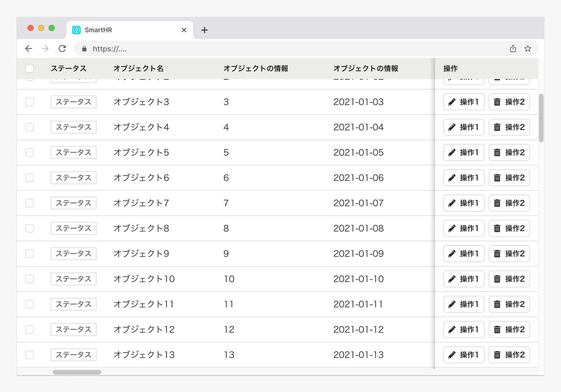561x392 pixels.
Task: Tick the checkbox for オブジェクト12 row
Action: (30, 330)
